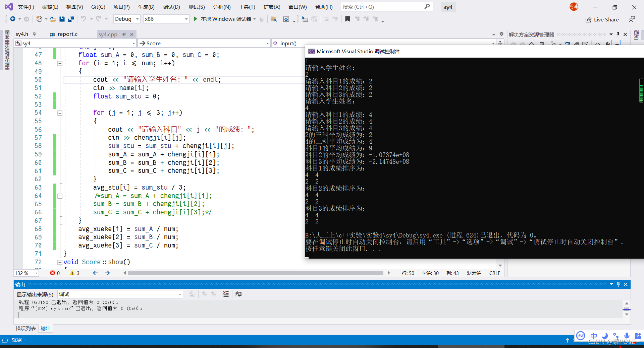Close the 输出 output panel
Image resolution: width=644 pixels, height=348 pixels.
click(626, 284)
